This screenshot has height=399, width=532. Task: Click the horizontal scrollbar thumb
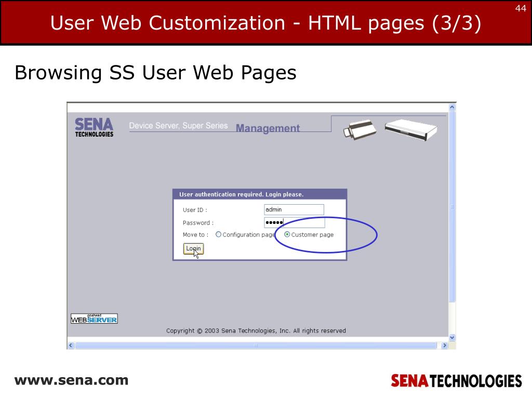tap(256, 345)
